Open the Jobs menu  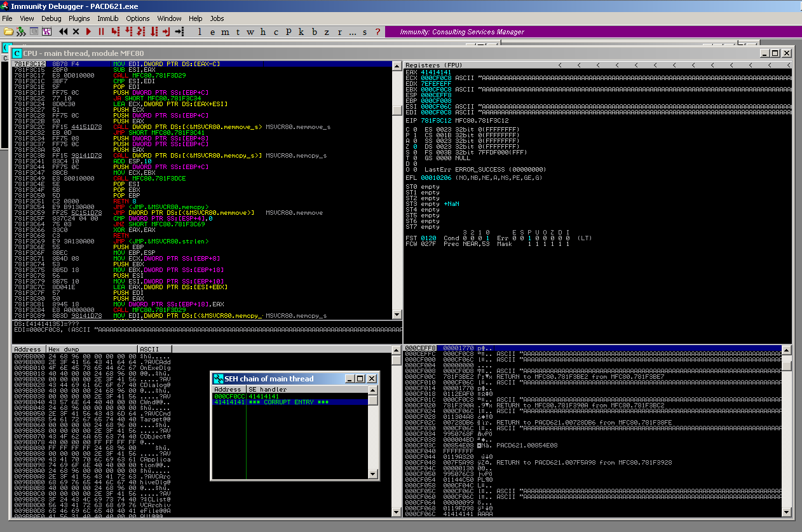[x=217, y=18]
